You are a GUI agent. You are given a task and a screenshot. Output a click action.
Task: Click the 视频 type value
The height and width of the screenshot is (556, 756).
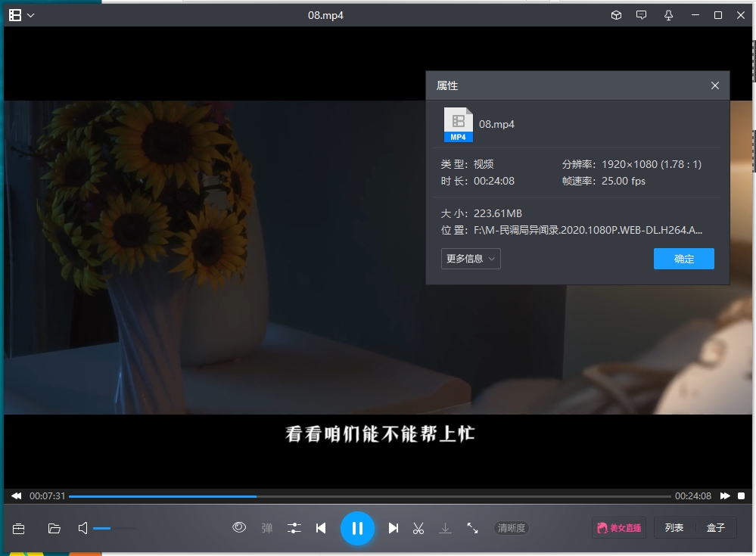(484, 164)
